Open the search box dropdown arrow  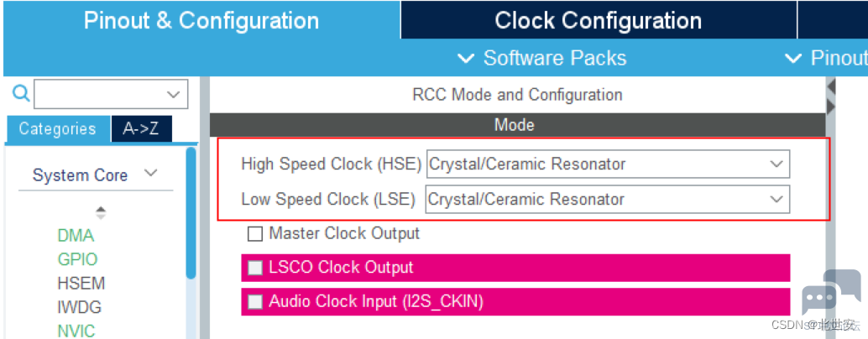pyautogui.click(x=175, y=94)
